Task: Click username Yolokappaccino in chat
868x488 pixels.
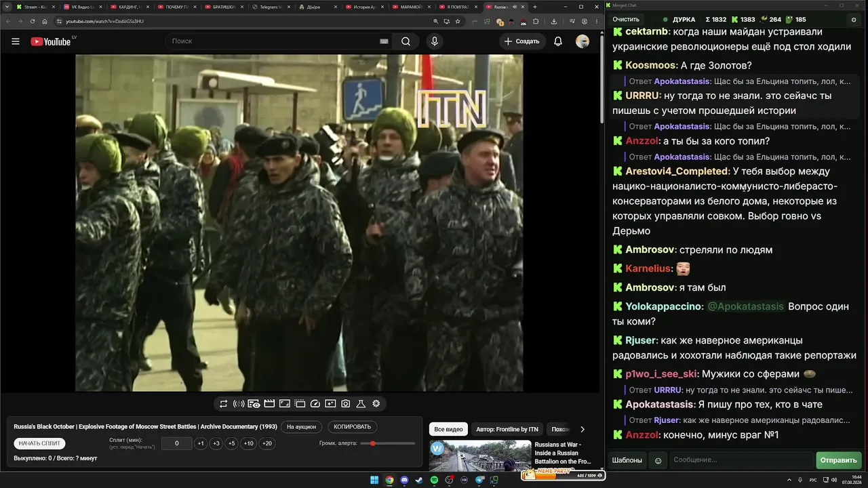Action: click(x=663, y=306)
